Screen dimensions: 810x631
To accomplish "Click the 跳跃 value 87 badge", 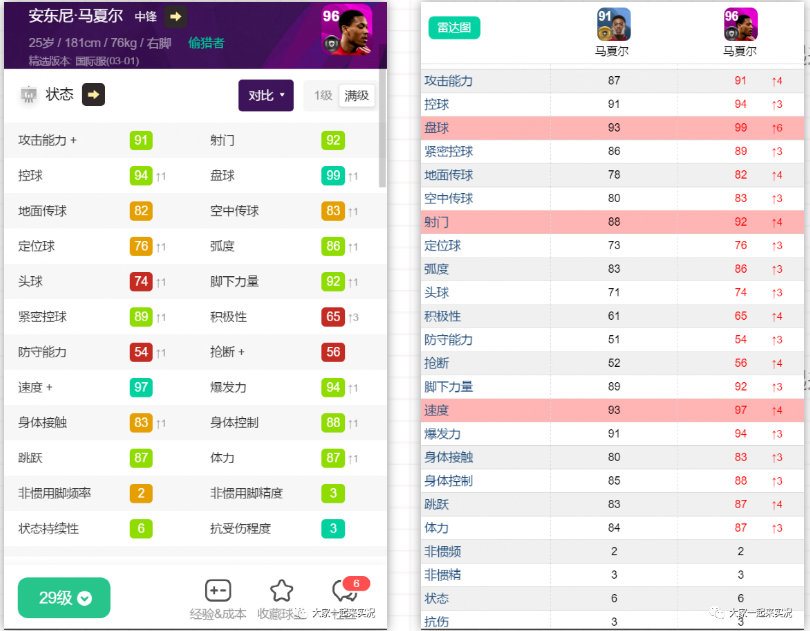I will click(141, 458).
